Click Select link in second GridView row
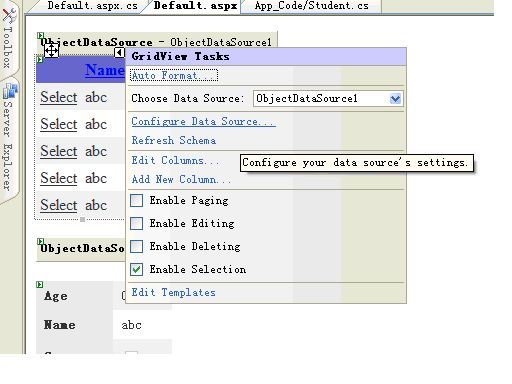The width and height of the screenshot is (512, 384). (x=59, y=124)
